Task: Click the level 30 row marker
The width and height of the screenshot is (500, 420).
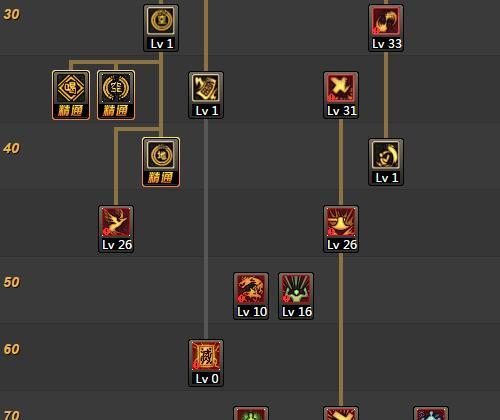Action: 11,15
